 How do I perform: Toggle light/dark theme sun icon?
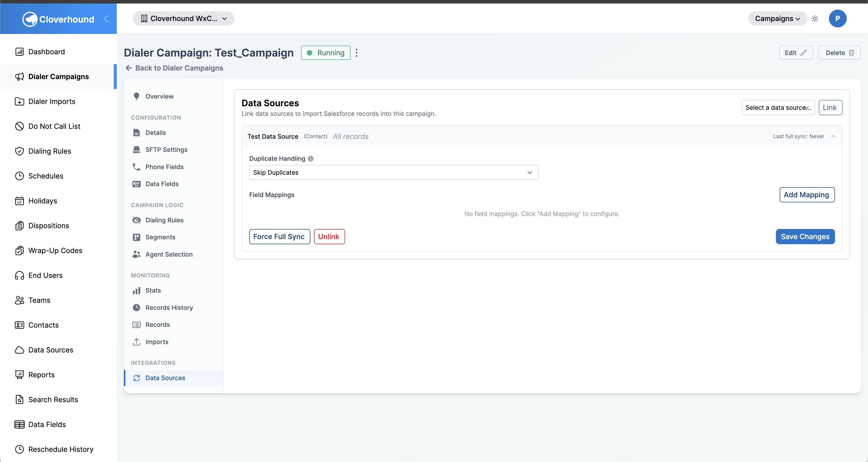click(815, 19)
